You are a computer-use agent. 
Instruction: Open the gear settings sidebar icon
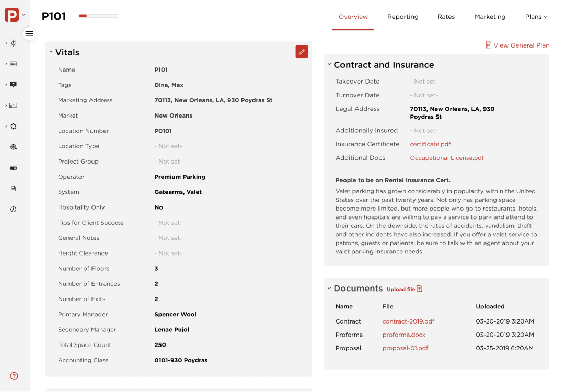click(14, 126)
